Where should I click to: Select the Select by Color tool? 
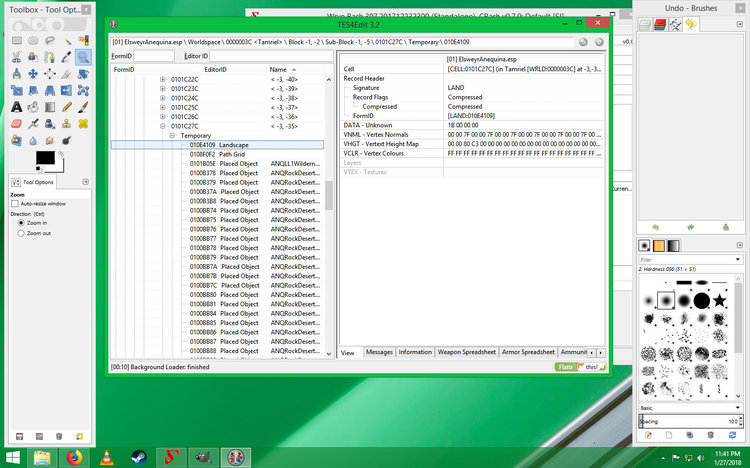(x=83, y=41)
